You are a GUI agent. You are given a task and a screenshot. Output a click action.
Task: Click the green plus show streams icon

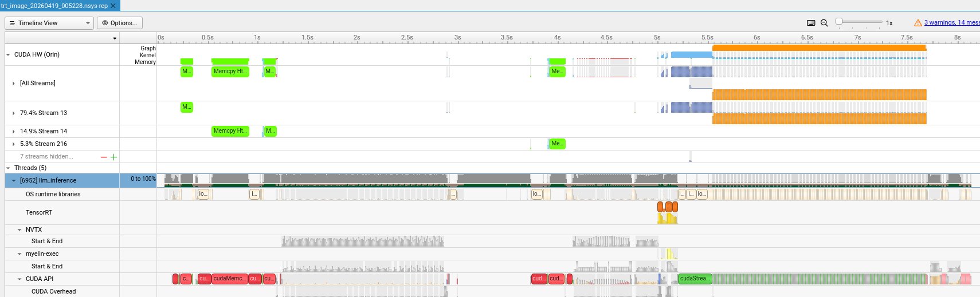[113, 157]
